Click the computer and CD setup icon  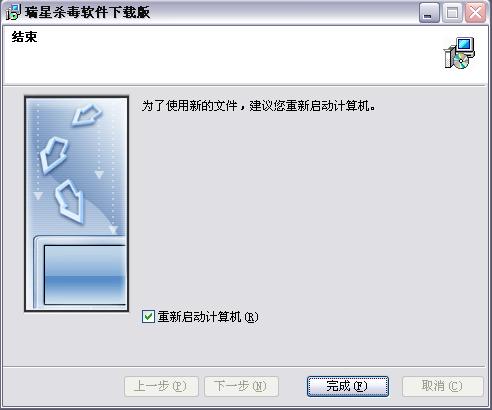coord(460,53)
